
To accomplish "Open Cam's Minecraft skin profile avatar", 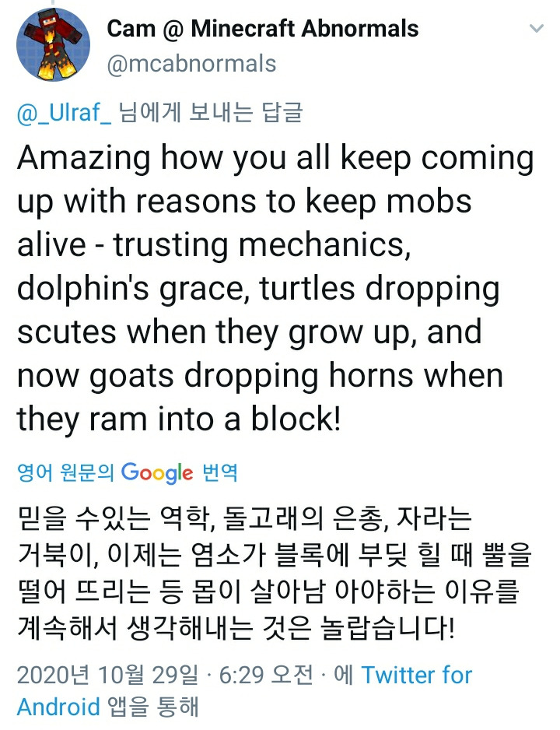I will [x=53, y=44].
